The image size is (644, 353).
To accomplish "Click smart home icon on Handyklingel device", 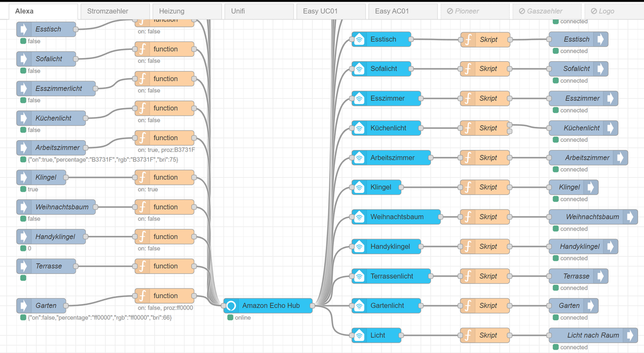I will (x=359, y=247).
